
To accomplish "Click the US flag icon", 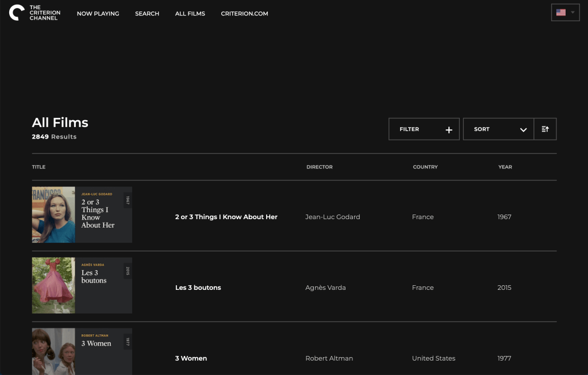I will coord(561,13).
